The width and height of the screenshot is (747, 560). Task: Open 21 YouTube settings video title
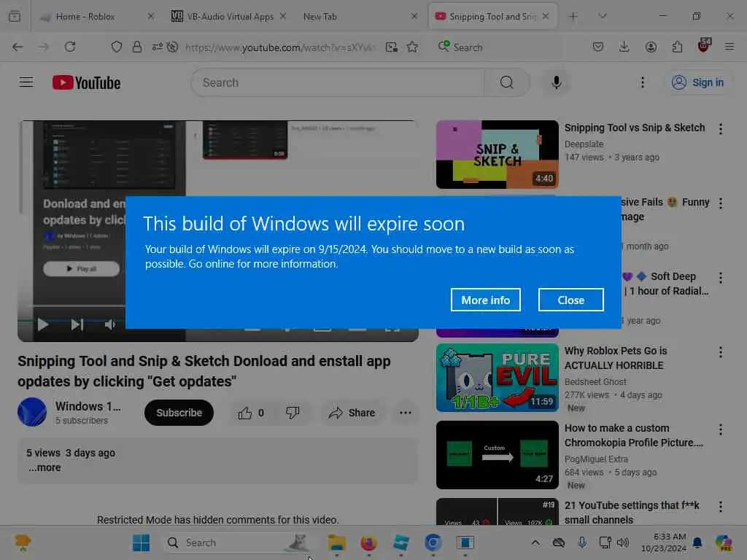632,513
